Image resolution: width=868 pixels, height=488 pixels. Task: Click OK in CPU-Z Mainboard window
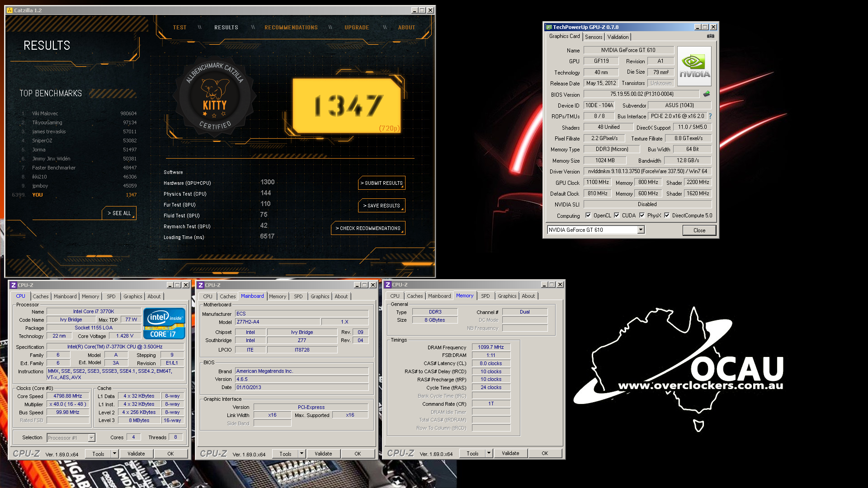[x=358, y=454]
